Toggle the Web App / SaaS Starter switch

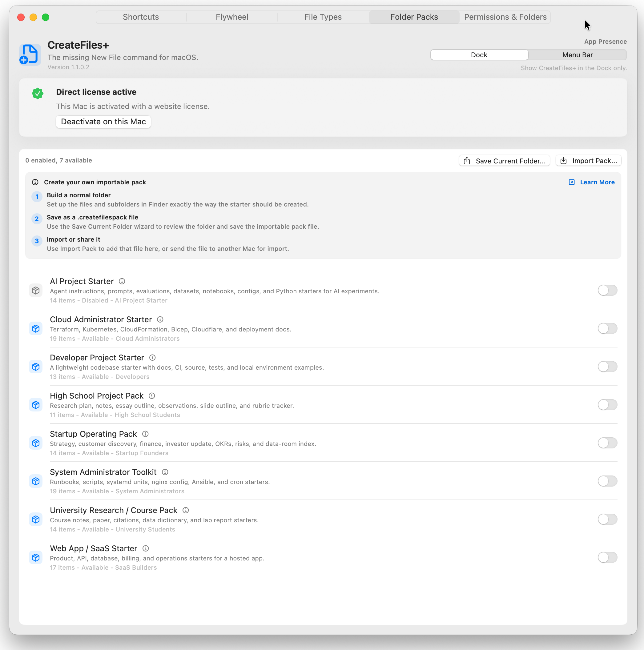pos(607,557)
